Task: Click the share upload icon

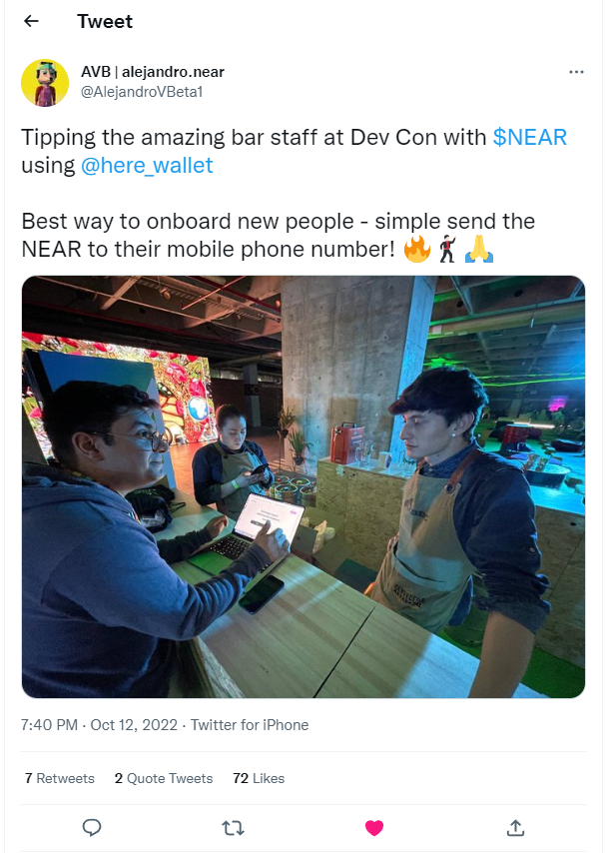Action: click(x=515, y=827)
